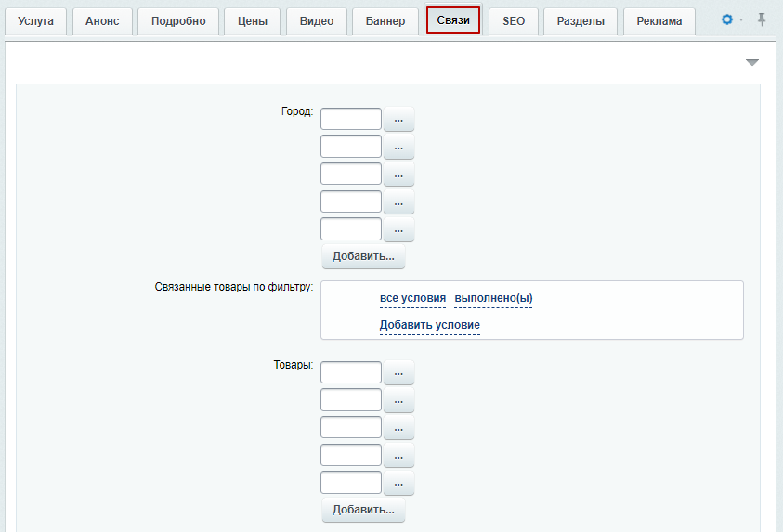This screenshot has height=532, width=783.
Task: Open browse dialog for first Товары field
Action: coord(398,373)
